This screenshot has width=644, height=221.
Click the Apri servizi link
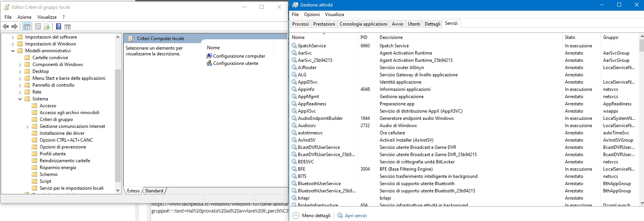pyautogui.click(x=356, y=216)
